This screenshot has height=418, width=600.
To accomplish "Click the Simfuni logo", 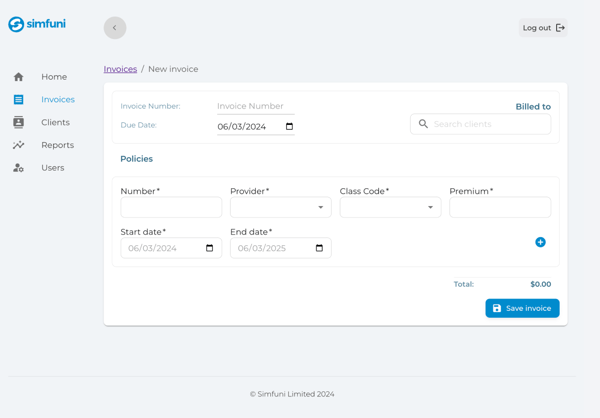I will (37, 24).
